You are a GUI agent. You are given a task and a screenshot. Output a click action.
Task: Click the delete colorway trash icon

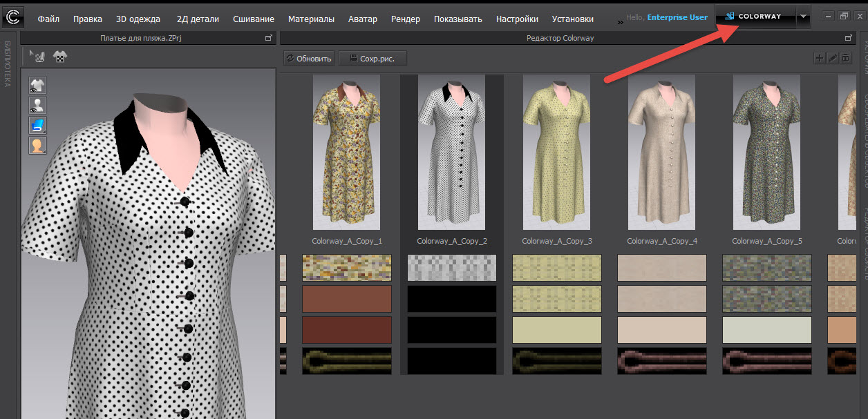(x=846, y=59)
